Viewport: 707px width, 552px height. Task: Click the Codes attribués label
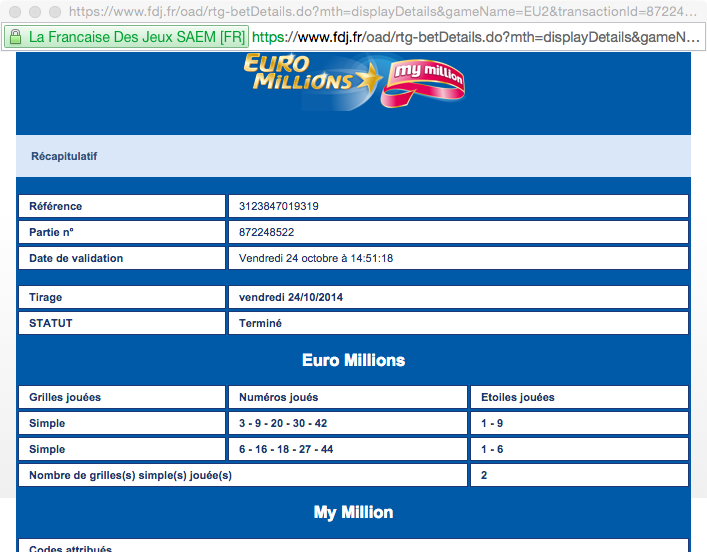tap(70, 548)
